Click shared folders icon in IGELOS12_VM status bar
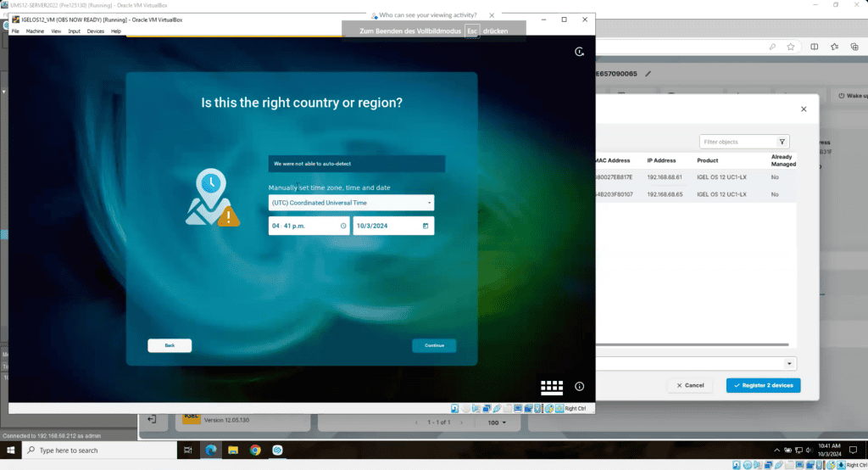 point(507,408)
